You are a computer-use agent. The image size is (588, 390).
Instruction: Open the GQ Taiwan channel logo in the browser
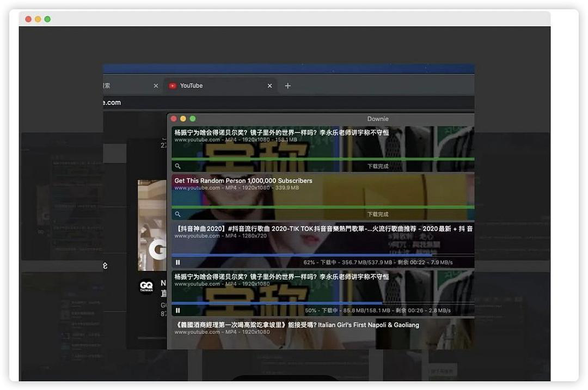(x=146, y=287)
